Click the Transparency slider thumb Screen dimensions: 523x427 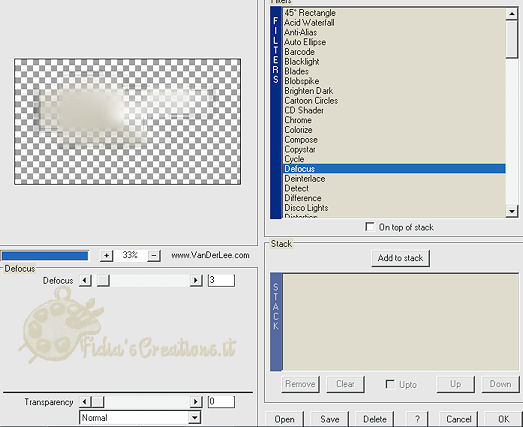click(x=97, y=402)
